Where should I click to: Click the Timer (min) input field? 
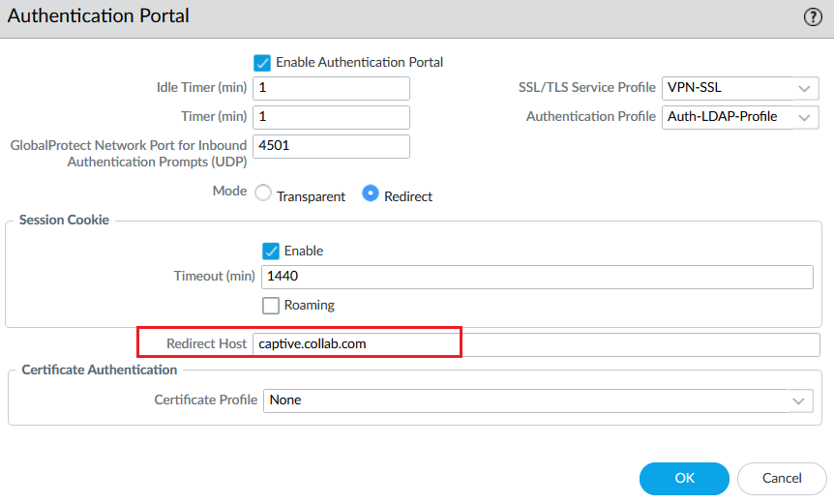tap(331, 117)
